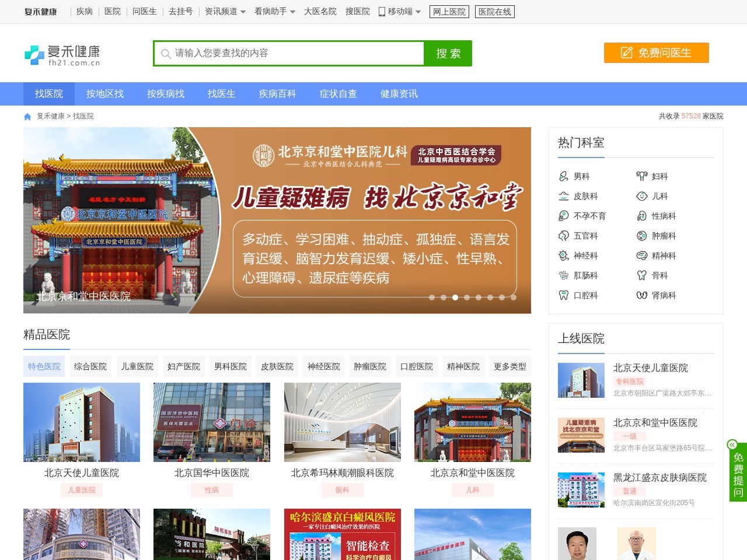Open the 肿瘤科 department icon
747x560 pixels.
click(641, 236)
